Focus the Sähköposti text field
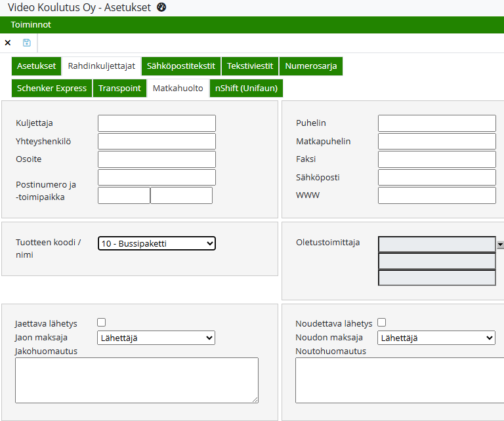Image resolution: width=504 pixels, height=421 pixels. coord(436,178)
